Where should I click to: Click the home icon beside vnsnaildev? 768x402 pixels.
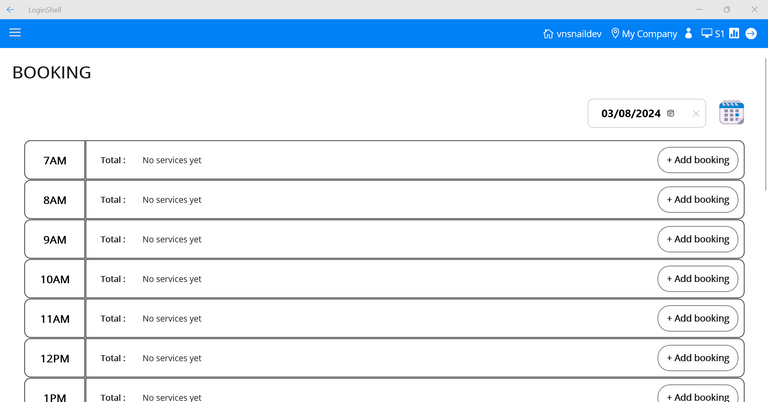pyautogui.click(x=548, y=34)
